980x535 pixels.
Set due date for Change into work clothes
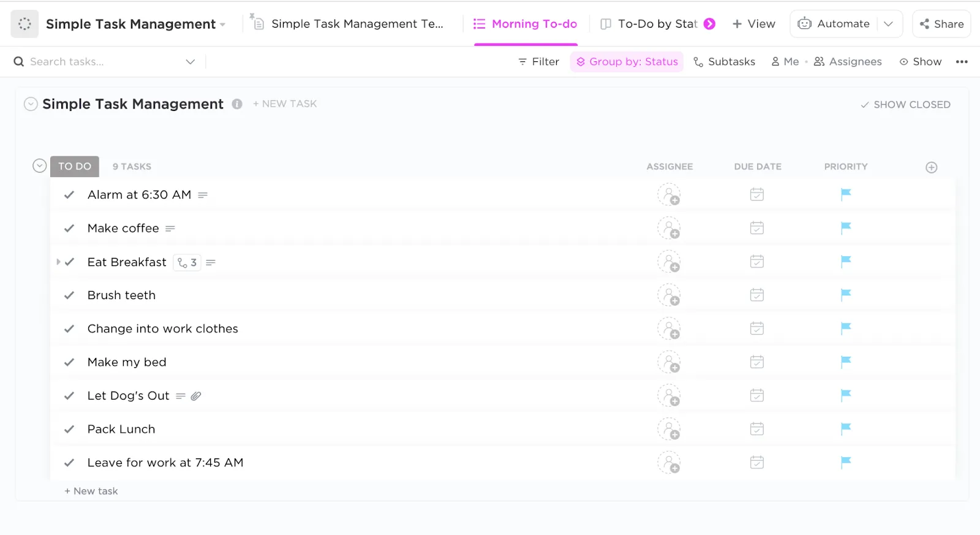(x=757, y=328)
